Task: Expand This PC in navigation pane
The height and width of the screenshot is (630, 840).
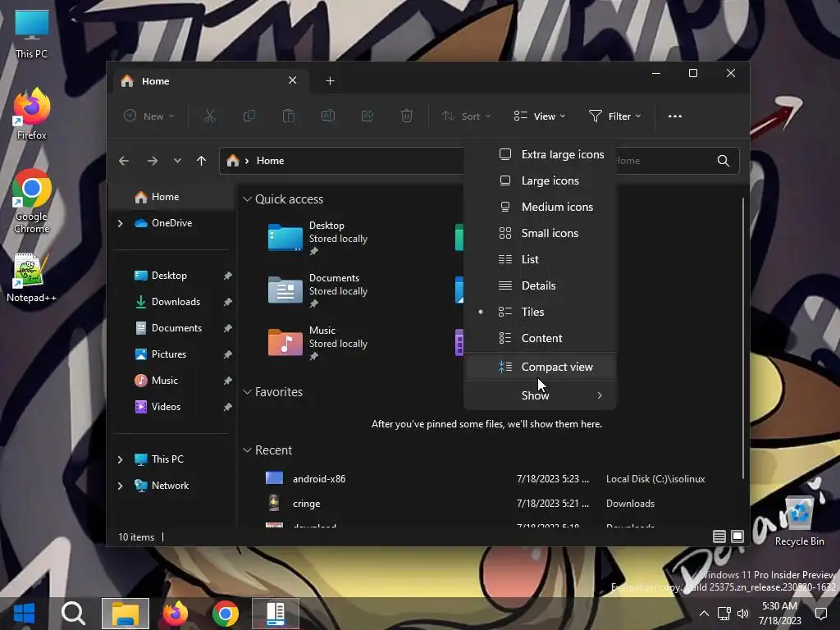Action: [120, 459]
